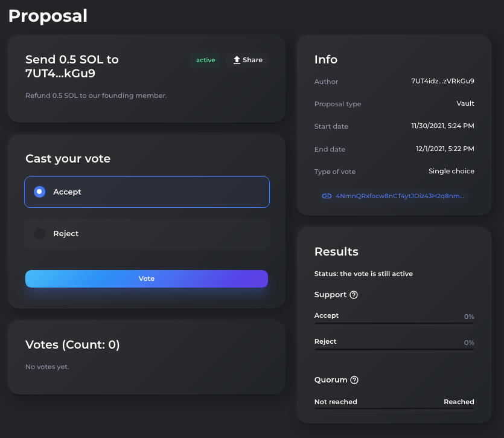Choose the Reject option row
This screenshot has width=504, height=438.
(147, 234)
